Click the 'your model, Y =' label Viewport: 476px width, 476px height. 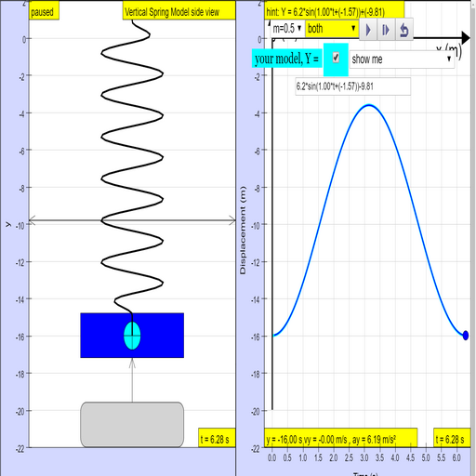pyautogui.click(x=286, y=59)
